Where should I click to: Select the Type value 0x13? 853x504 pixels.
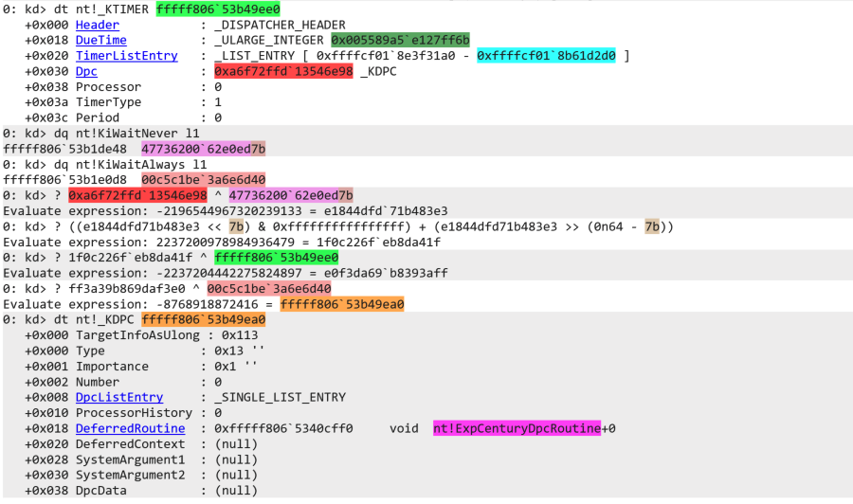coord(228,351)
